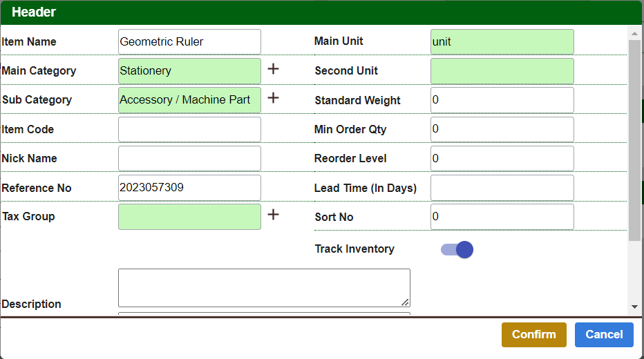Open the Sub Category selection field
The height and width of the screenshot is (359, 644).
tap(189, 99)
